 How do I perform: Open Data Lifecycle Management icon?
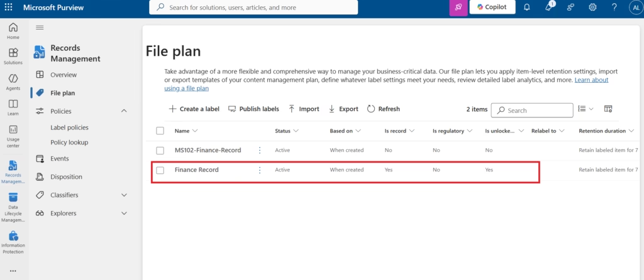(x=13, y=207)
